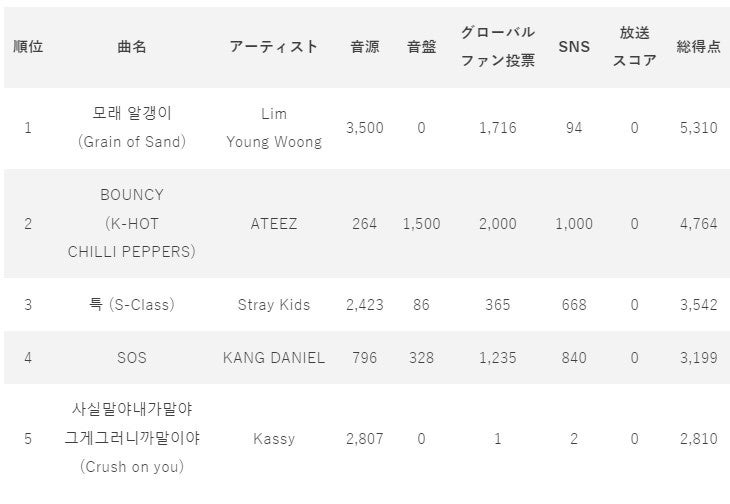The height and width of the screenshot is (504, 730).
Task: Click the 音源 column header
Action: click(364, 47)
